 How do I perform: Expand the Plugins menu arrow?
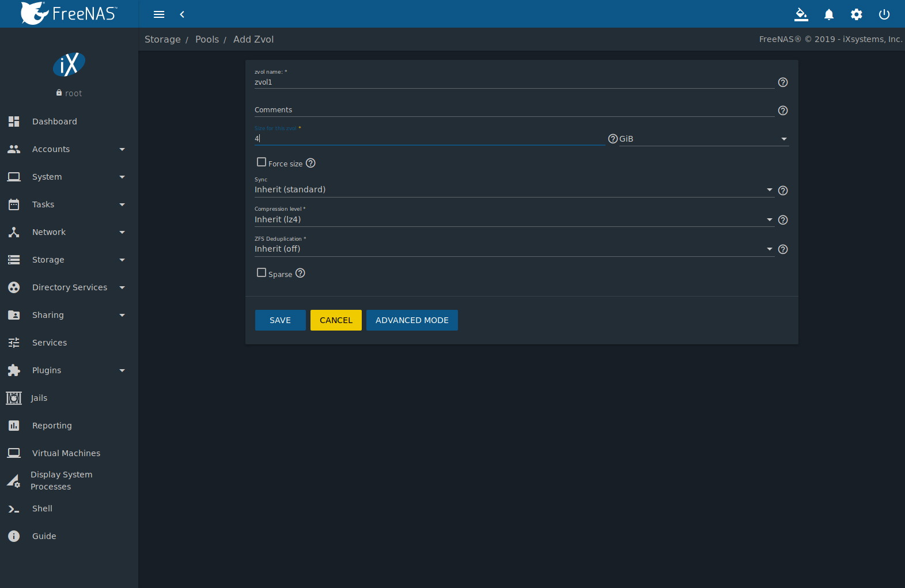122,371
